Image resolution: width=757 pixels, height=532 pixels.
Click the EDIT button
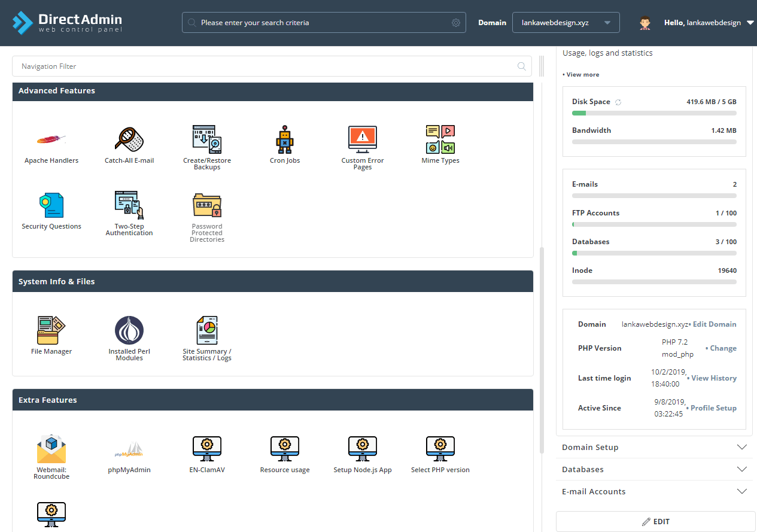point(656,522)
